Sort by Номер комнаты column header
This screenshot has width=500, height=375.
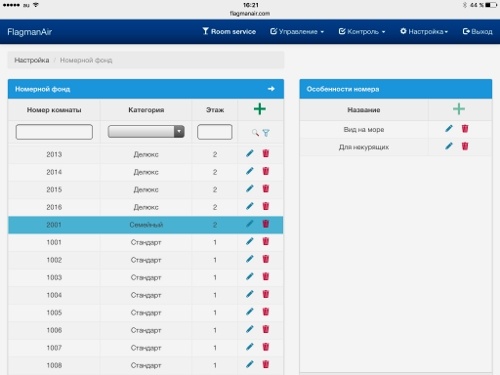tap(54, 110)
